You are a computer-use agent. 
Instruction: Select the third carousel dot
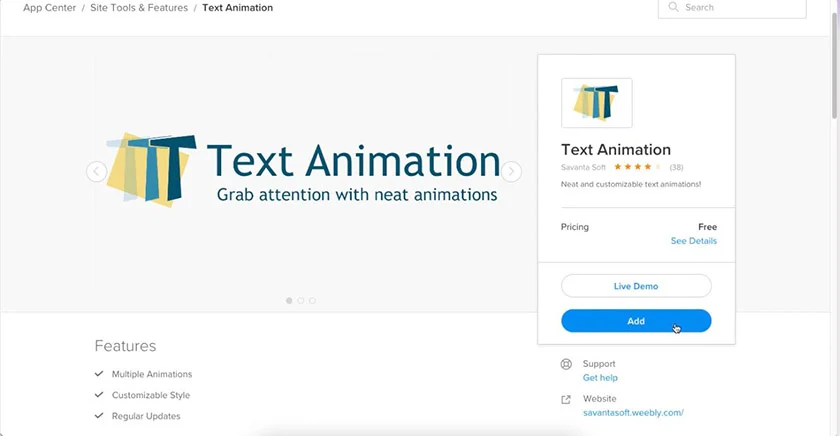tap(312, 300)
